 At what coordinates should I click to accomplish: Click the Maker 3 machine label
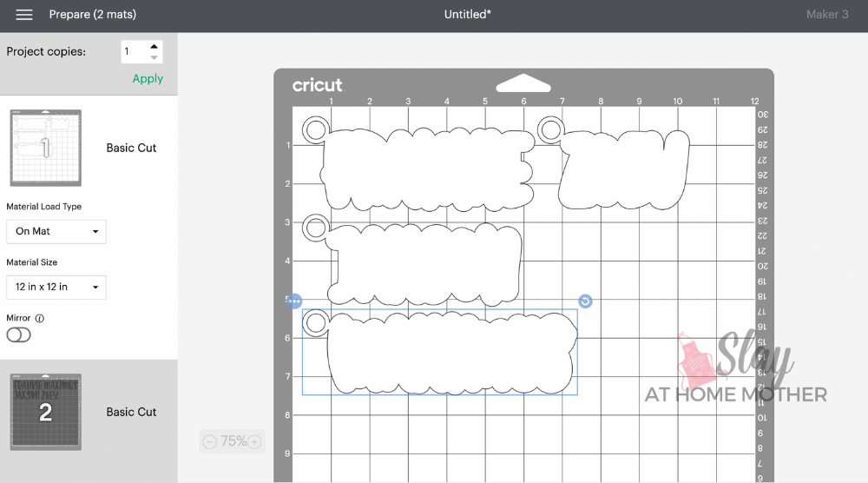coord(827,15)
